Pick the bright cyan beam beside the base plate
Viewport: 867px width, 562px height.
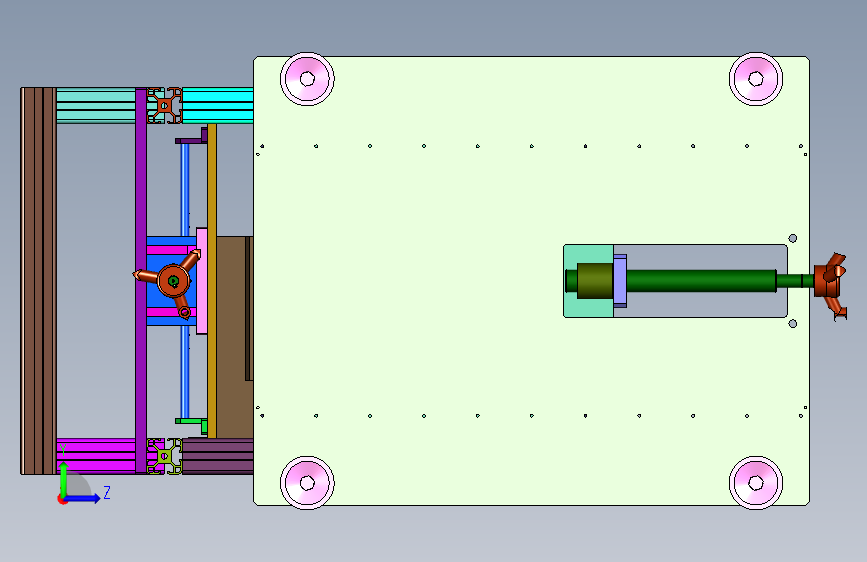coord(218,105)
